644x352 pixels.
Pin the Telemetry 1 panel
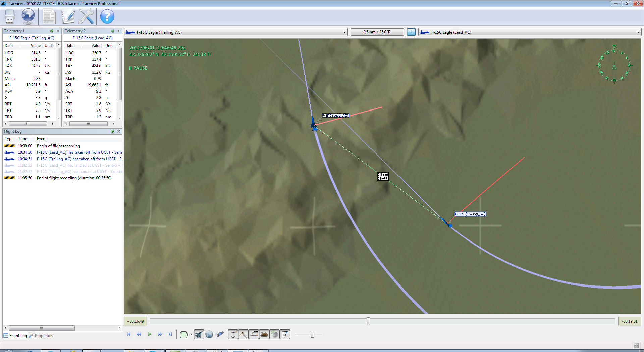52,31
